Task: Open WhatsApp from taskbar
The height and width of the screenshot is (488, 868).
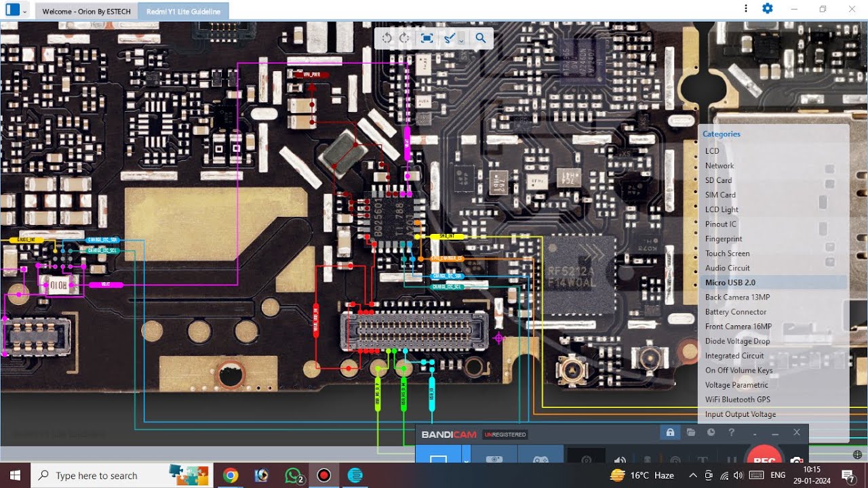Action: 293,476
